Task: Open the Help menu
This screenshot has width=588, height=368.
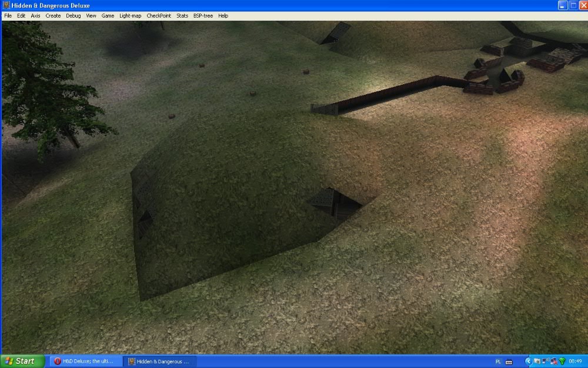Action: (223, 16)
